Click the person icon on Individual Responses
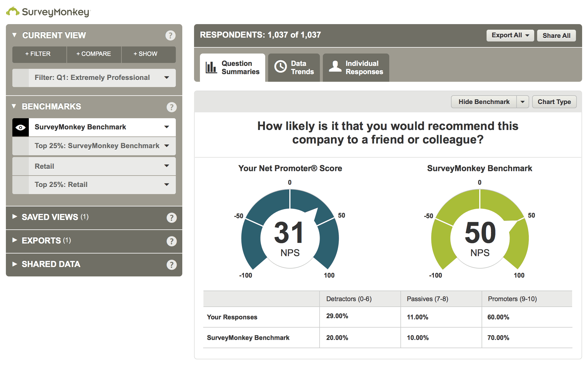Screen dimensions: 588x367 (335, 67)
